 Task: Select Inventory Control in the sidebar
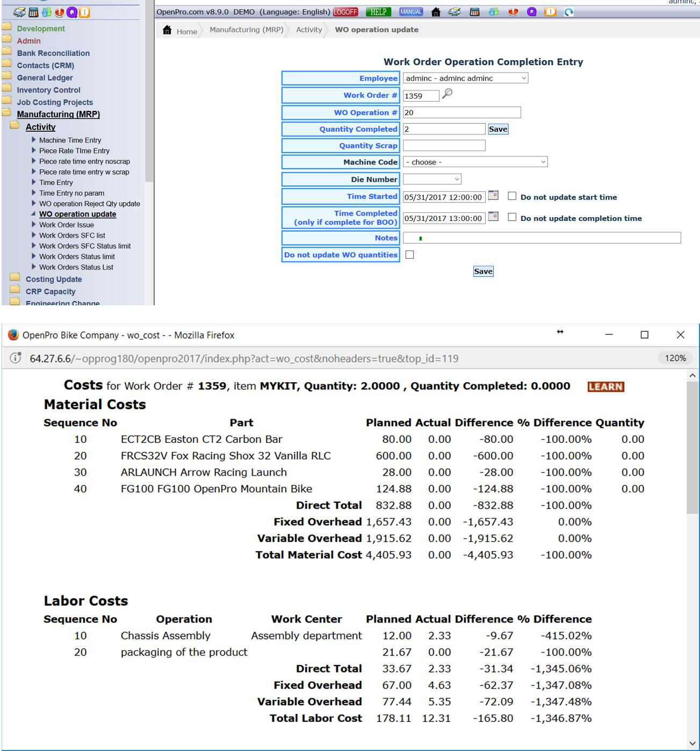coord(48,90)
